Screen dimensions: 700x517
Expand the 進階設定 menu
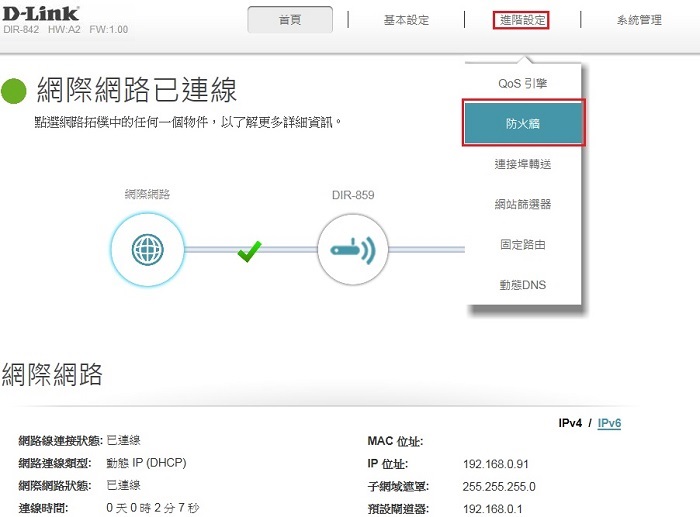click(x=522, y=20)
